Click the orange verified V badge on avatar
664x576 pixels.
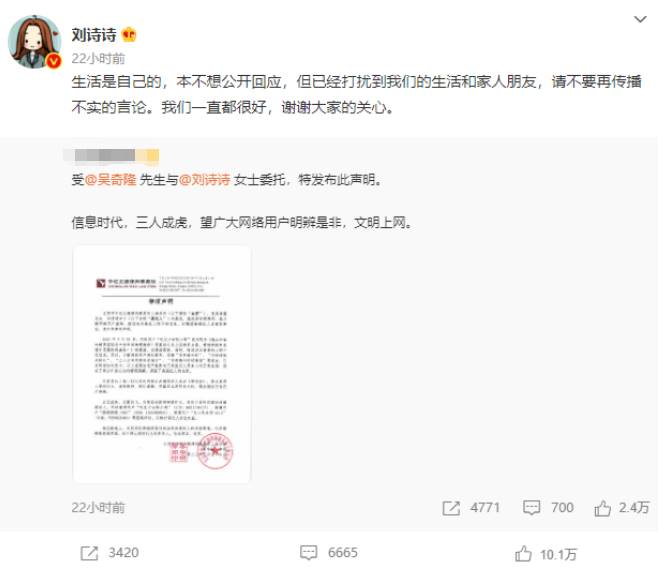[53, 61]
